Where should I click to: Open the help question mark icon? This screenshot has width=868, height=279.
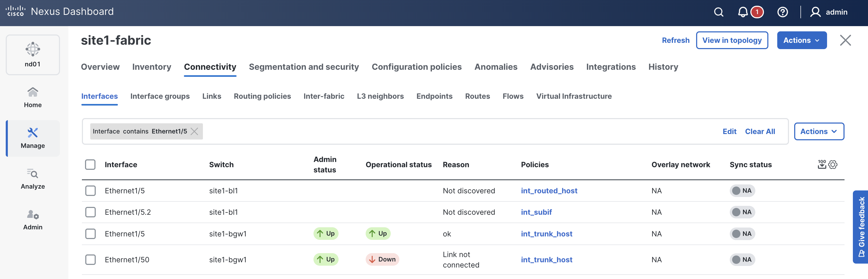click(782, 12)
